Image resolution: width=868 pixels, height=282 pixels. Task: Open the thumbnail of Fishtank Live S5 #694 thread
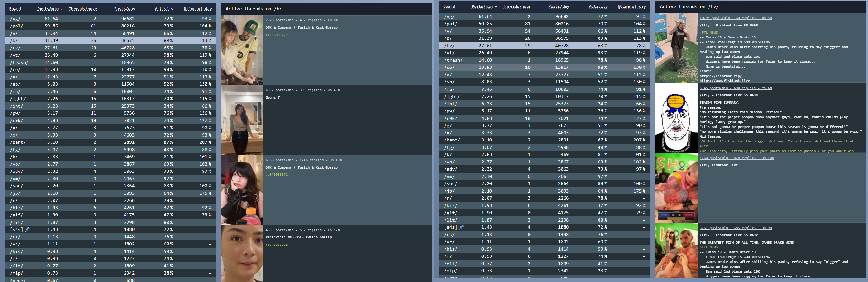676,118
